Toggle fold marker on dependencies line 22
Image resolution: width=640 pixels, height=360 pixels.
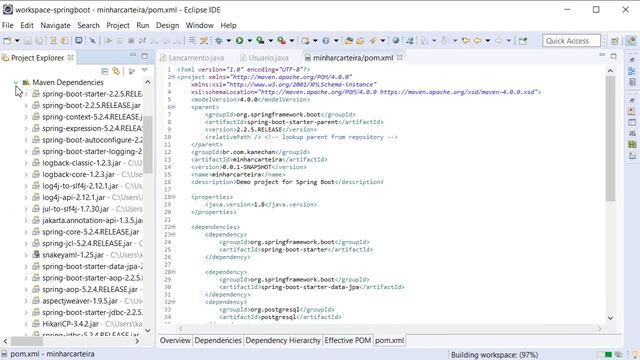173,227
